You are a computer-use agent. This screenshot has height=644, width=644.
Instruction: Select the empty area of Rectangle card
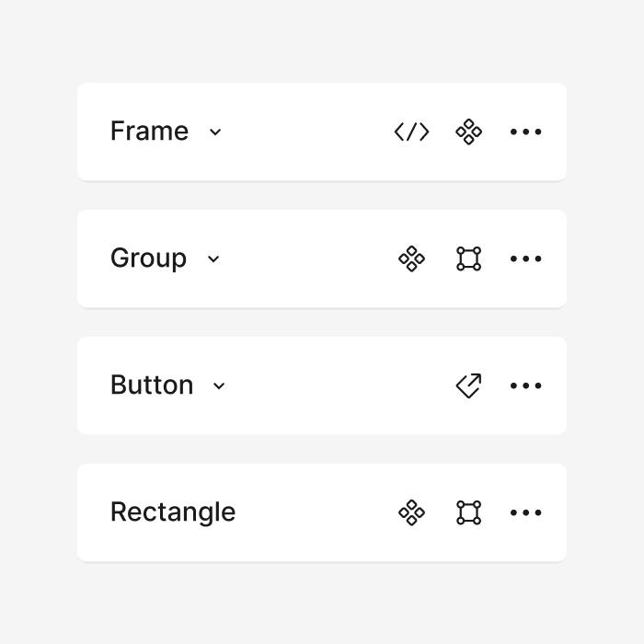(x=316, y=512)
